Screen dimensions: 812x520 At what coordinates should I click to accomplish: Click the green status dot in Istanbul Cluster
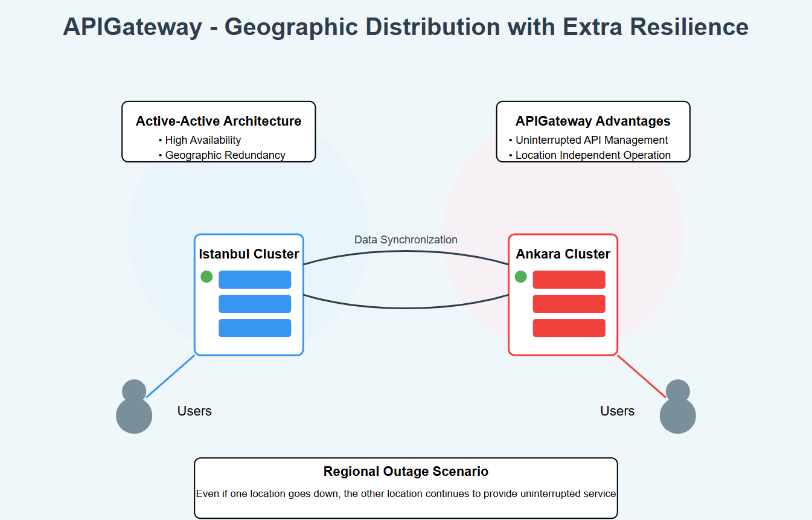206,277
